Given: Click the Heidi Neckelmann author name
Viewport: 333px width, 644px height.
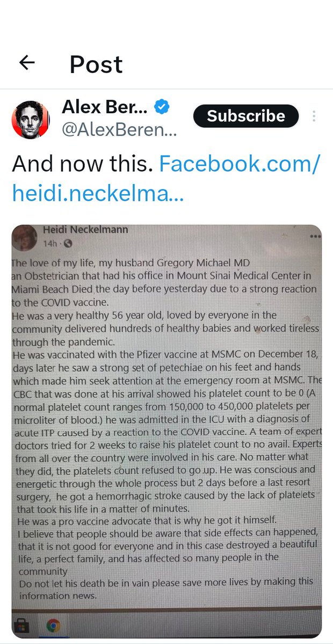Looking at the screenshot, I should [85, 230].
